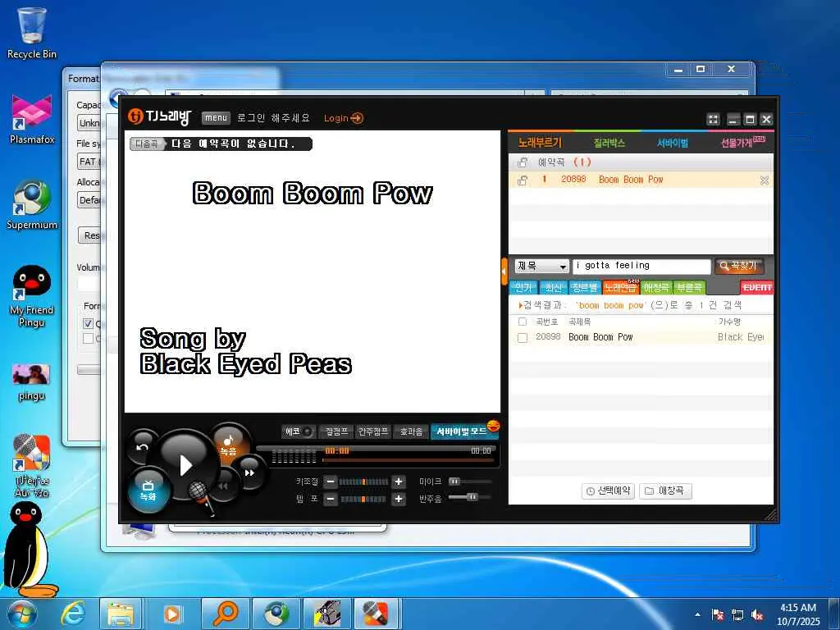The image size is (840, 630).
Task: Check the select-all checkbox in results header
Action: tap(523, 322)
